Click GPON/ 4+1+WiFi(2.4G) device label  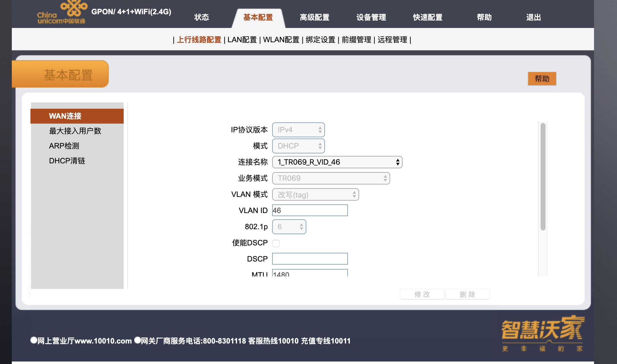tap(131, 12)
